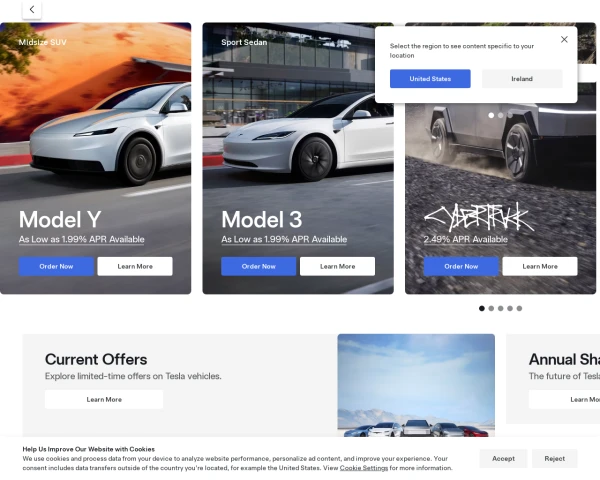Open Model 3 1.99% APR offer link
This screenshot has height=480, width=600.
pyautogui.click(x=284, y=240)
